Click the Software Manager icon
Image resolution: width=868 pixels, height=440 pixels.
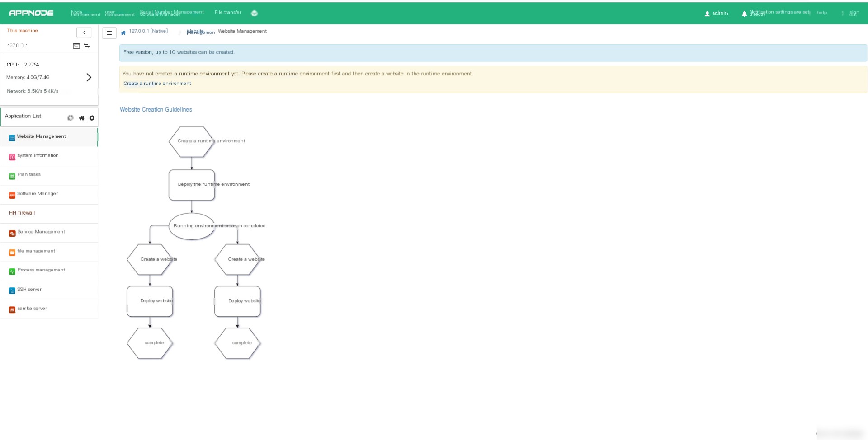[12, 195]
